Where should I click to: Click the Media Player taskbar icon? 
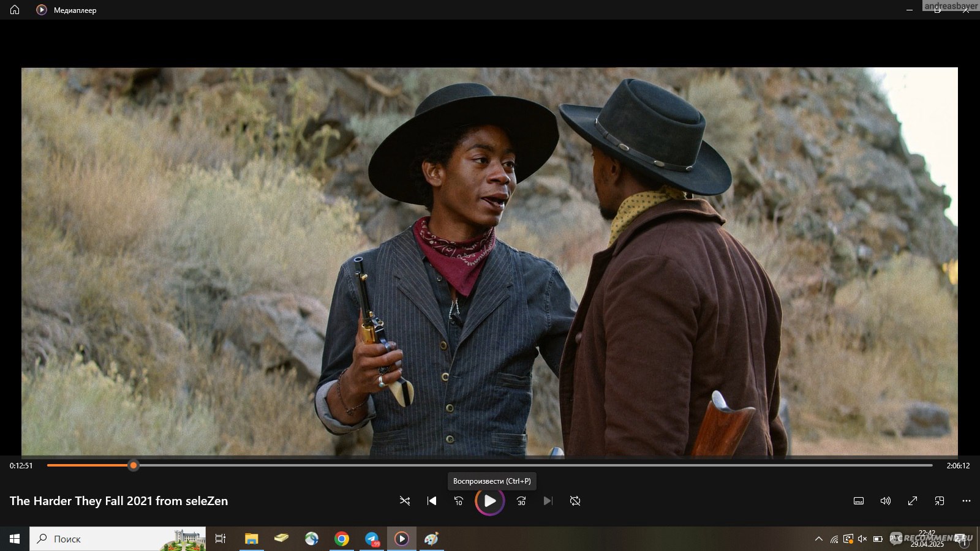click(x=402, y=539)
